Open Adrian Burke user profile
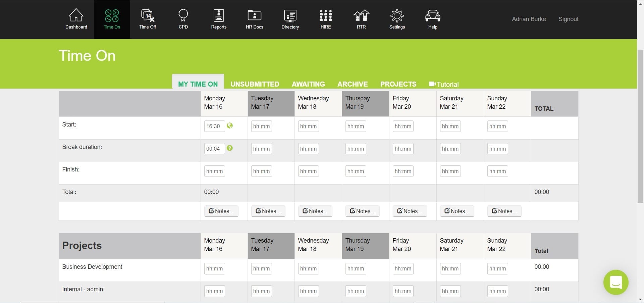 tap(529, 19)
